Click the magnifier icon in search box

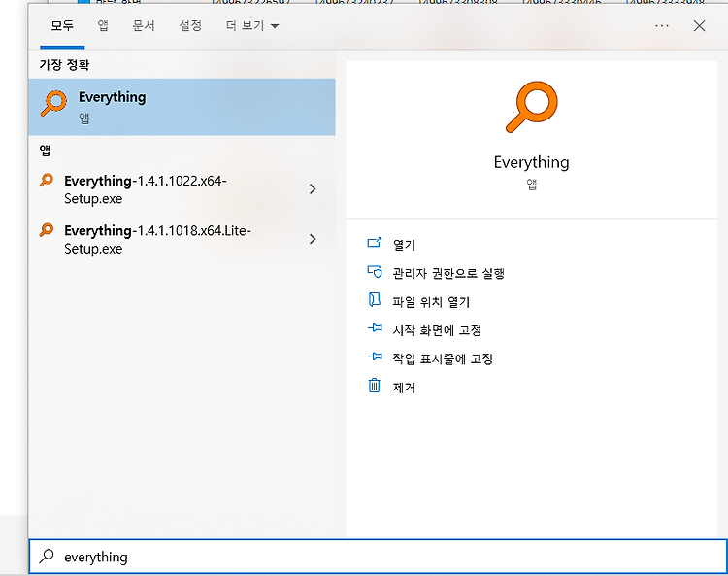47,556
